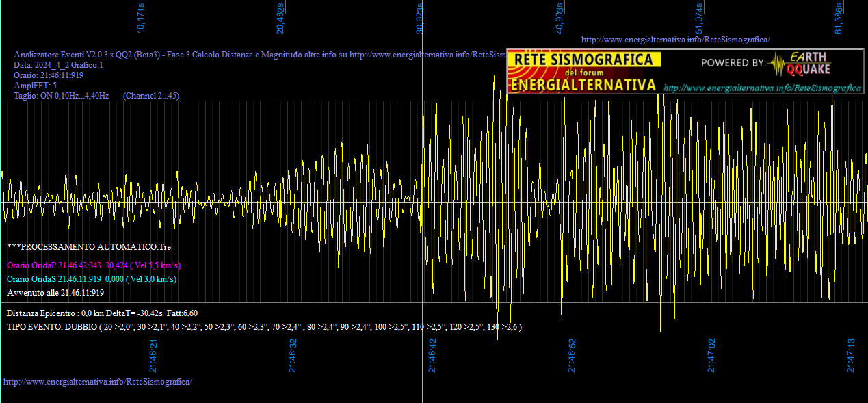The image size is (868, 403).
Task: Click the 21:47:13 bottom time label
Action: pos(852,356)
